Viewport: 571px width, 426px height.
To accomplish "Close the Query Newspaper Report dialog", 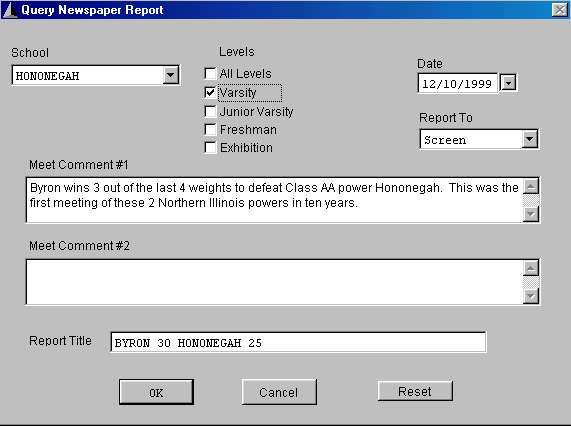I will coord(560,10).
